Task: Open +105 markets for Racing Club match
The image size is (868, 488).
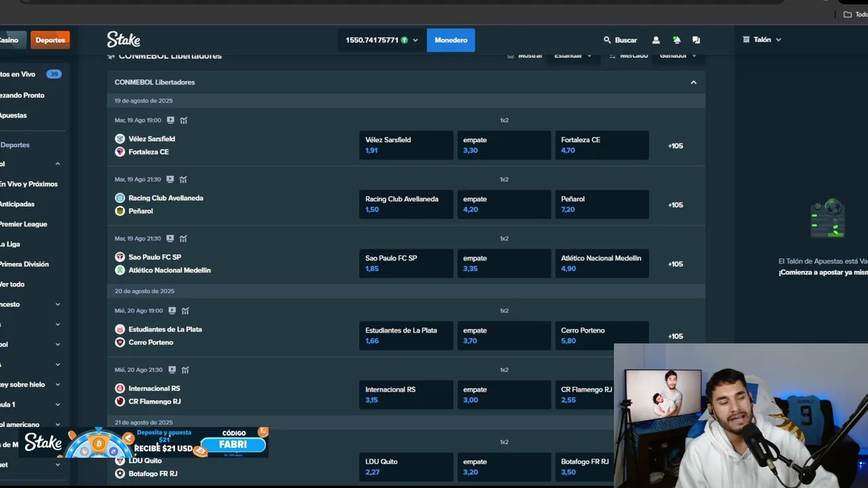Action: click(x=675, y=205)
